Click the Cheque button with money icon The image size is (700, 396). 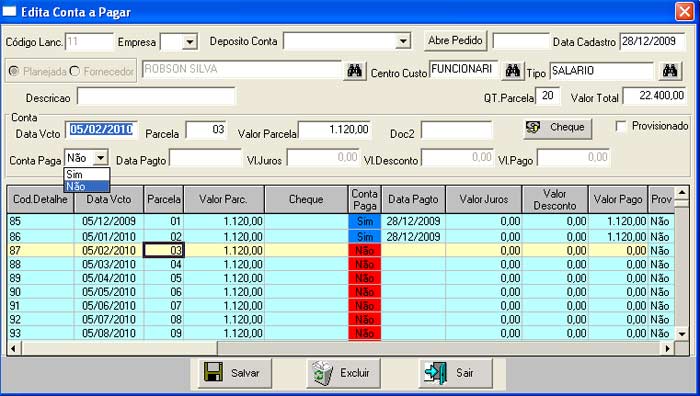point(558,128)
